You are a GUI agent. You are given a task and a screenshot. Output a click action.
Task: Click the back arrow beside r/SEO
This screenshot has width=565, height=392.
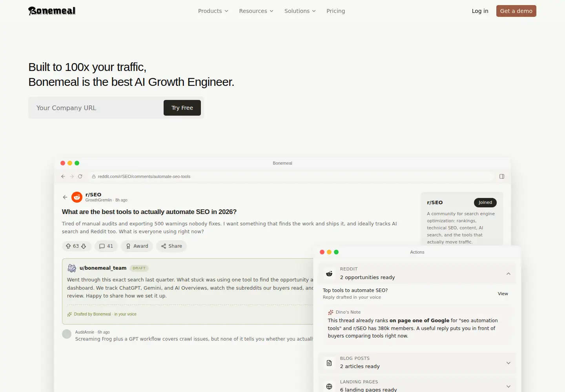click(x=65, y=197)
